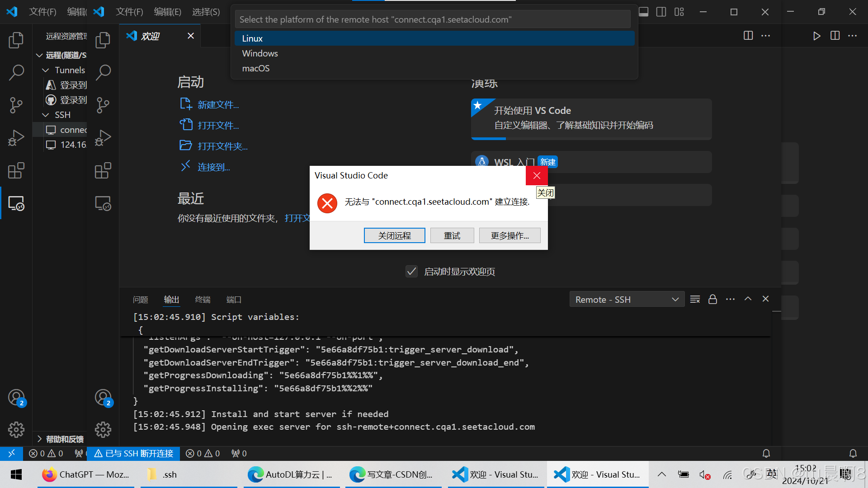Switch to the 终端 panel tab
The image size is (868, 488).
203,300
